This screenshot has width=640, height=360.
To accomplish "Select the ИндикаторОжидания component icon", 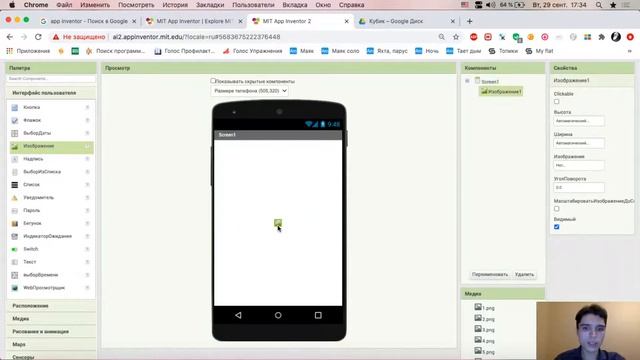I will pyautogui.click(x=15, y=236).
